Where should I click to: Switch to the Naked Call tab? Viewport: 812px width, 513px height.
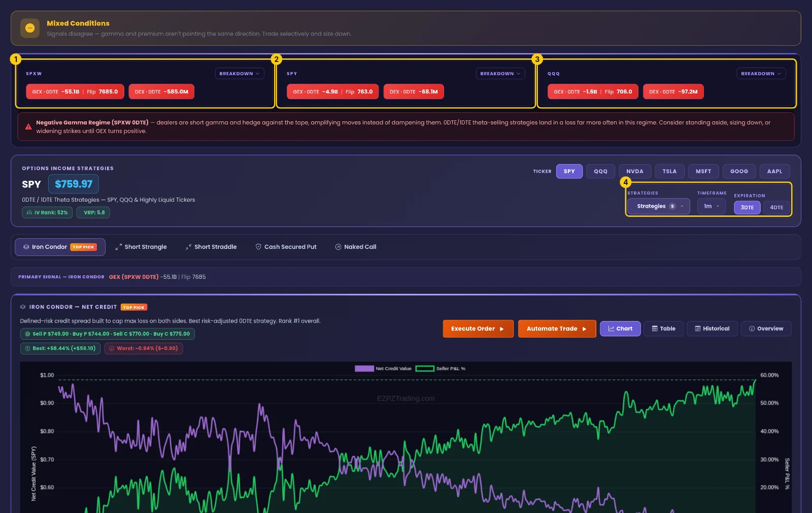(356, 247)
